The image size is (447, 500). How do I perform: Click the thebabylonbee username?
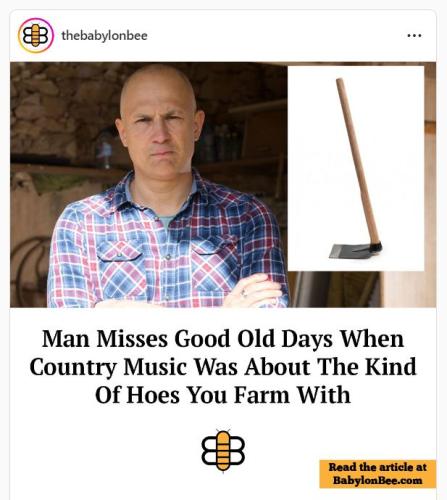(x=104, y=36)
